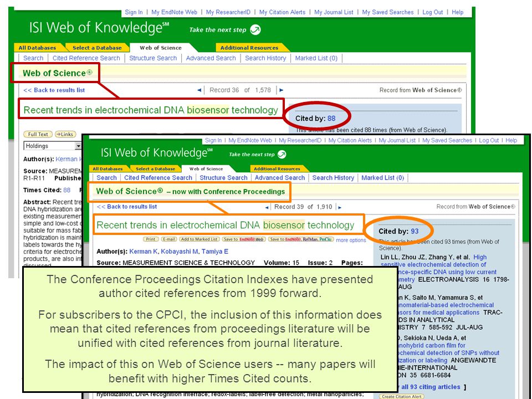Screen dimensions: 532x399
Task: Click Sign In link in front window
Action: click(x=213, y=140)
